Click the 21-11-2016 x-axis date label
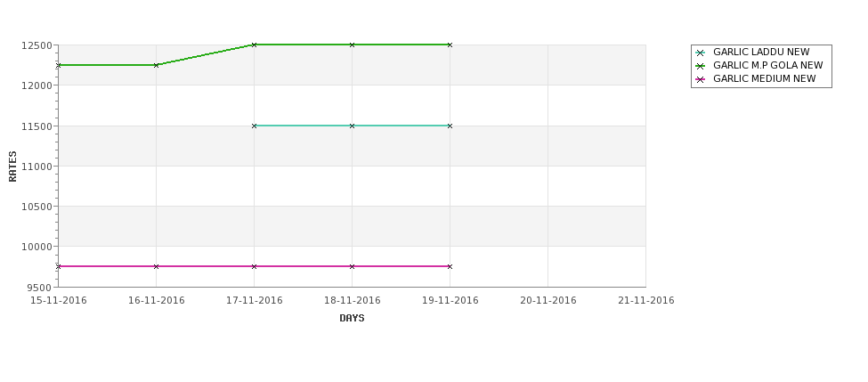Screen dimensions: 868x382 click(646, 301)
